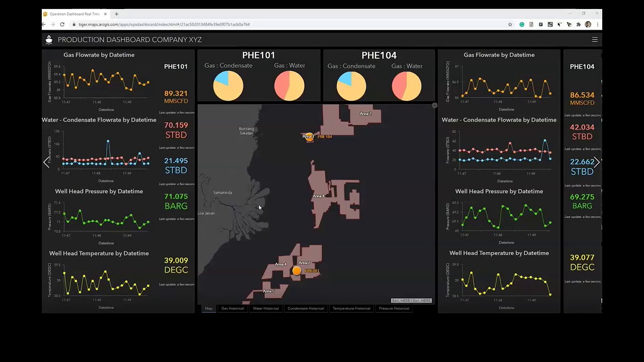Switch to the Gas Historical tab
Screen dimensions: 644x362
(x=232, y=308)
